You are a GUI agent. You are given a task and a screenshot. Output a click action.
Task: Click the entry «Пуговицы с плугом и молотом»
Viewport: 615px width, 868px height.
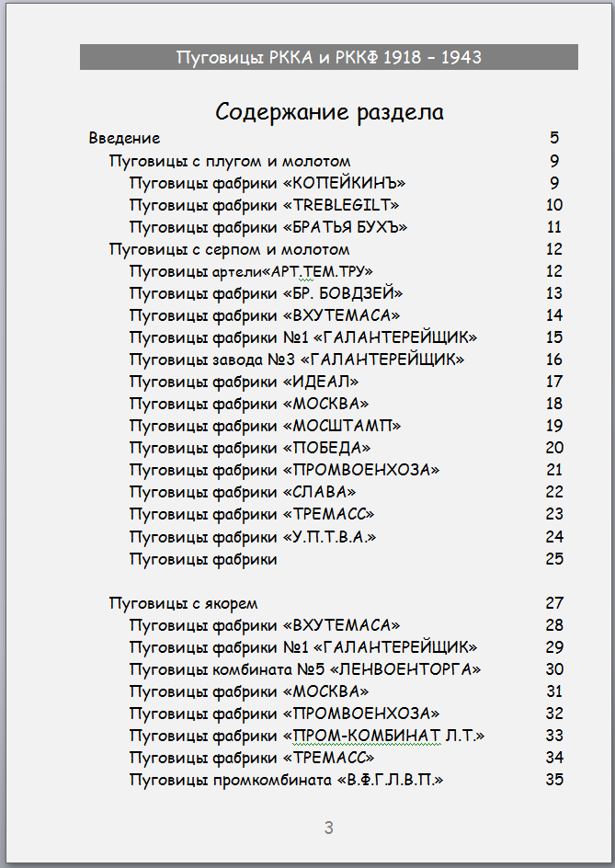[x=230, y=161]
